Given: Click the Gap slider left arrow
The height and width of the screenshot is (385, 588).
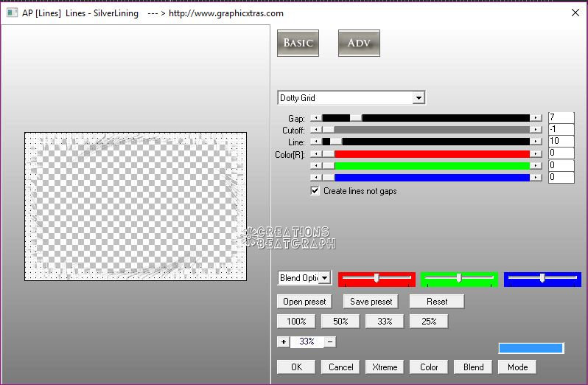Looking at the screenshot, I should [316, 118].
